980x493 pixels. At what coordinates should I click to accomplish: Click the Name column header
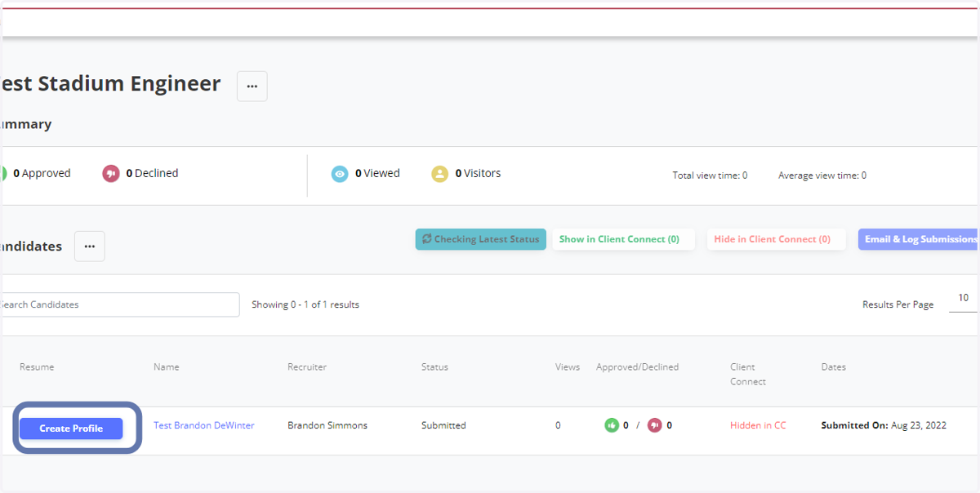pos(167,367)
